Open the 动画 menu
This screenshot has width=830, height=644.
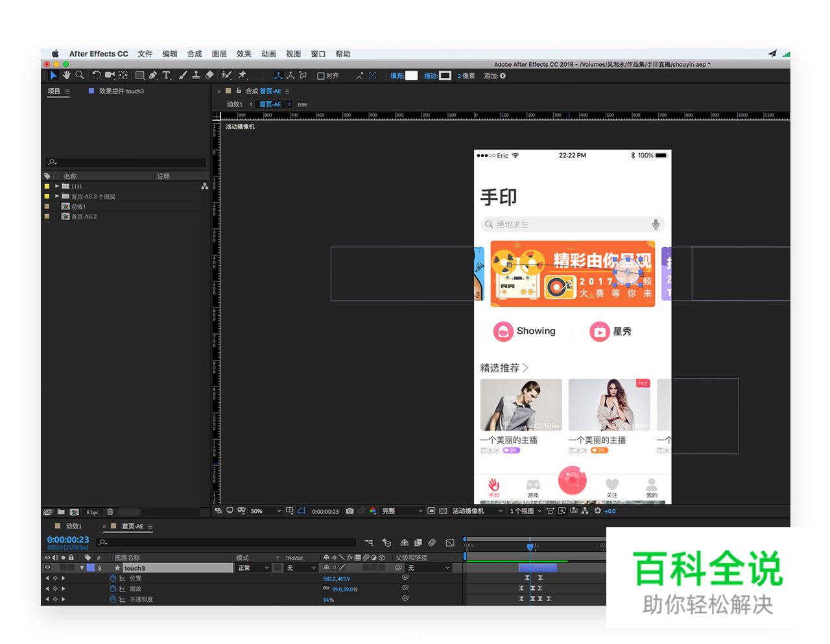[x=268, y=54]
